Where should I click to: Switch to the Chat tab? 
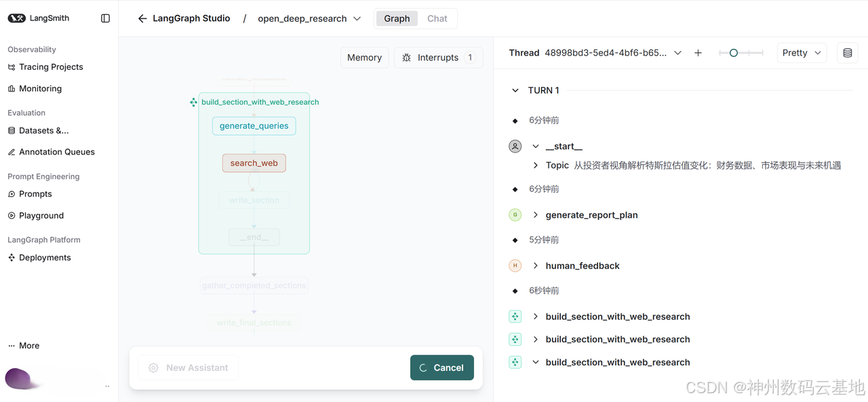[437, 18]
